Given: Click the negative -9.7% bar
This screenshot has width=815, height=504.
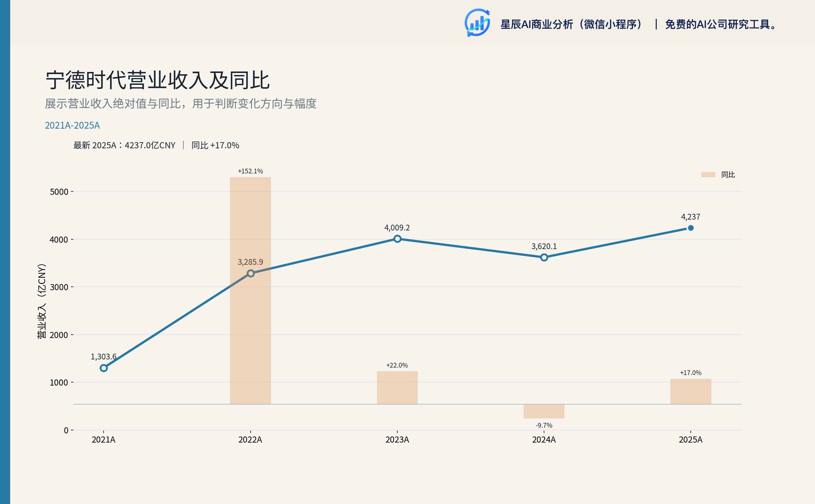Looking at the screenshot, I should pos(544,411).
